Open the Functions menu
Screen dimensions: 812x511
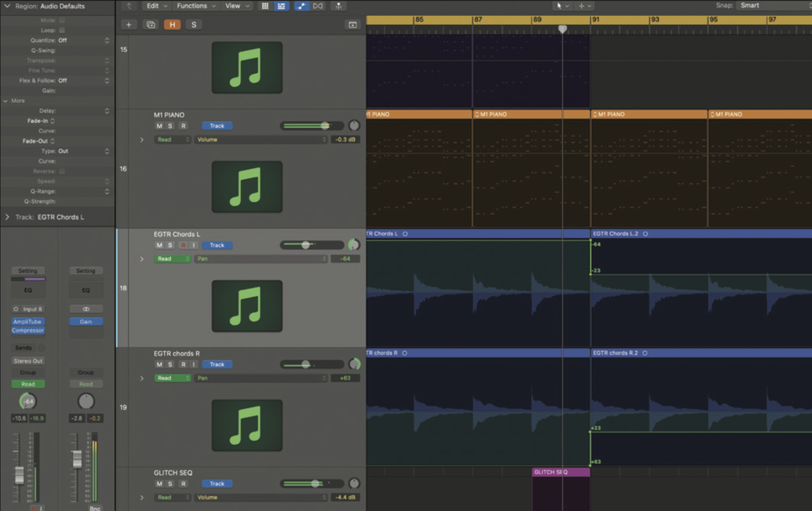pyautogui.click(x=193, y=5)
